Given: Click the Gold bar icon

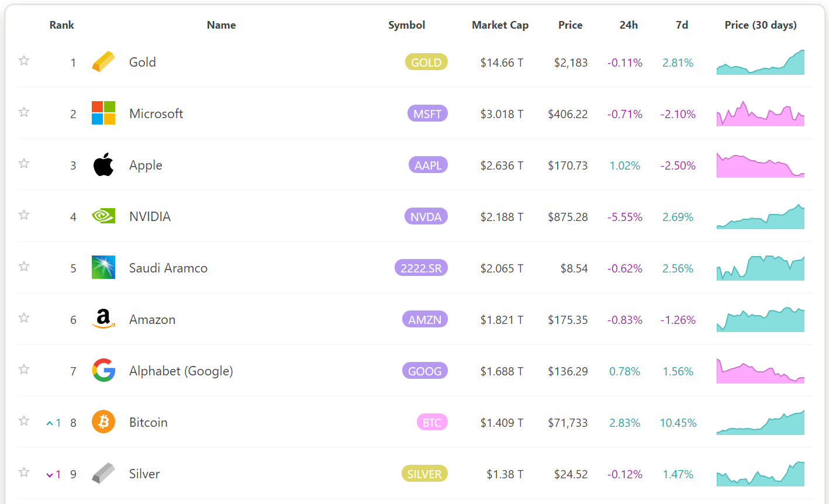Looking at the screenshot, I should point(103,62).
